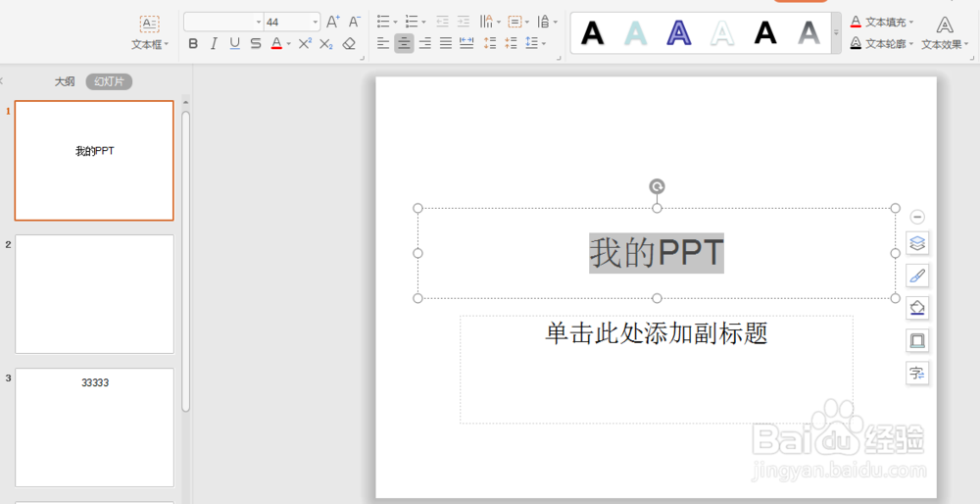Apply the first black shadowed text style

[x=593, y=32]
